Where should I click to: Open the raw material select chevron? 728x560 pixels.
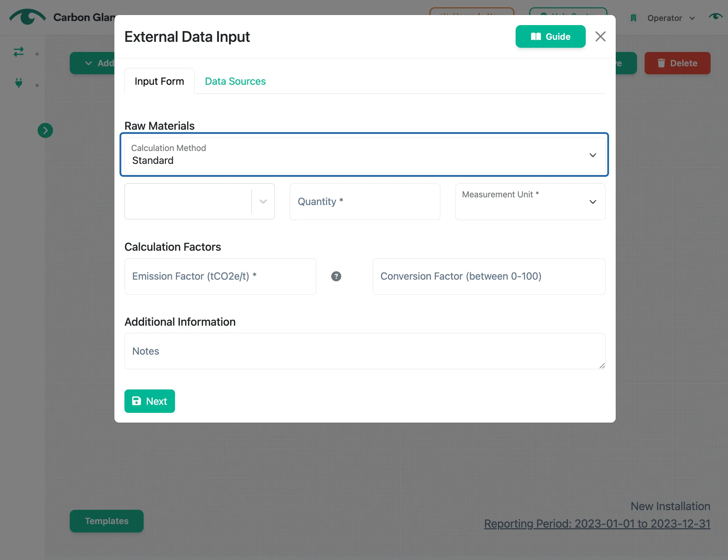point(263,202)
